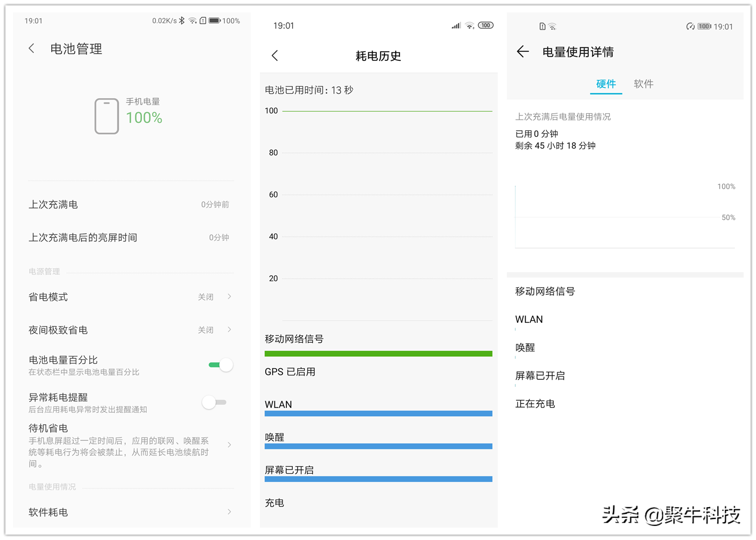Go back from 耗电历史 screen

click(275, 56)
